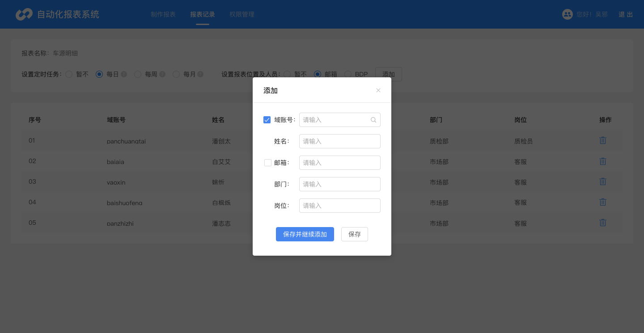The image size is (644, 333).
Task: Click the 岗位 column header
Action: click(x=521, y=120)
